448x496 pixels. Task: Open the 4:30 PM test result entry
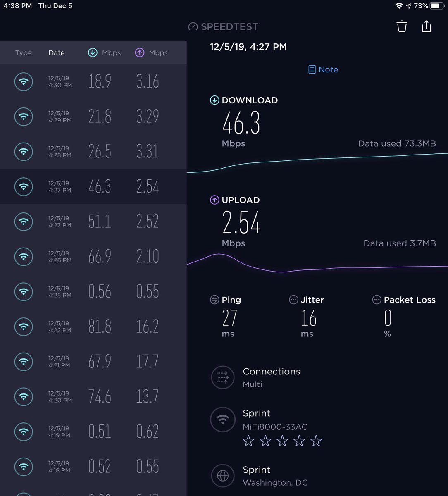[93, 81]
